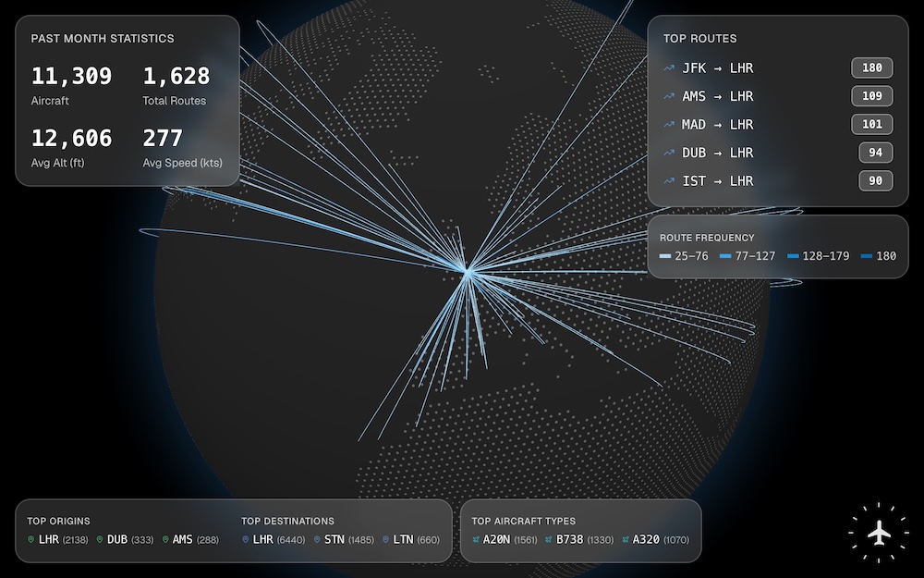Click the blue pin icon next to LTN
924x578 pixels.
click(385, 540)
